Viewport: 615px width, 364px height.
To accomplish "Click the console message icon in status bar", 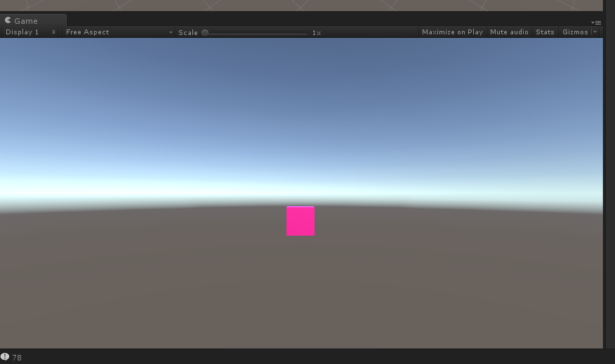I will [5, 357].
